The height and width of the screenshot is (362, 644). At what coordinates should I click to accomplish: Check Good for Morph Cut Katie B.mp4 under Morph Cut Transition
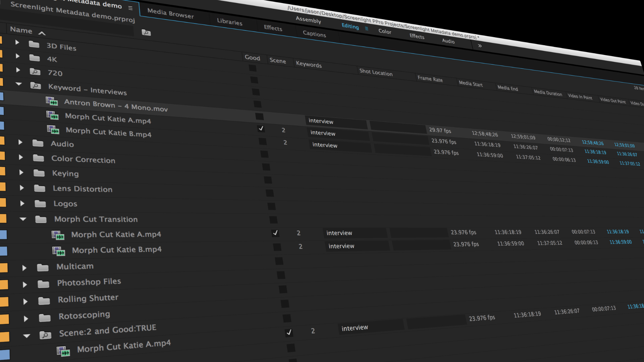pyautogui.click(x=277, y=247)
